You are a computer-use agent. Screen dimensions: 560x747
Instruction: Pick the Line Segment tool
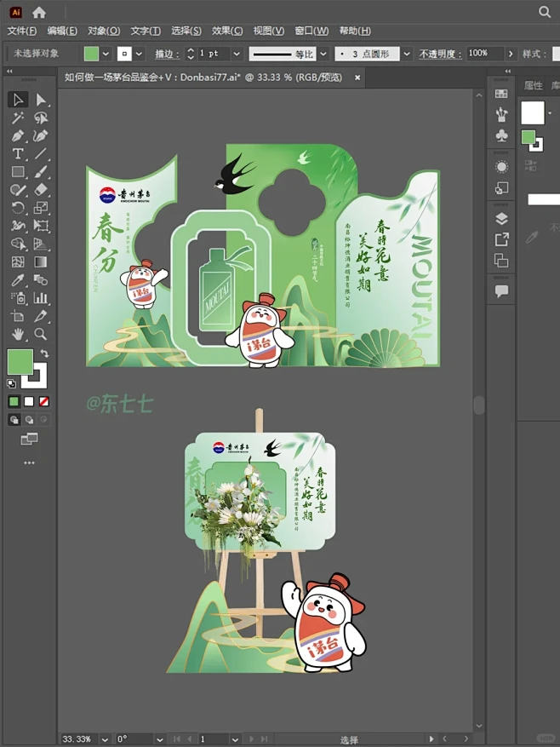(41, 153)
